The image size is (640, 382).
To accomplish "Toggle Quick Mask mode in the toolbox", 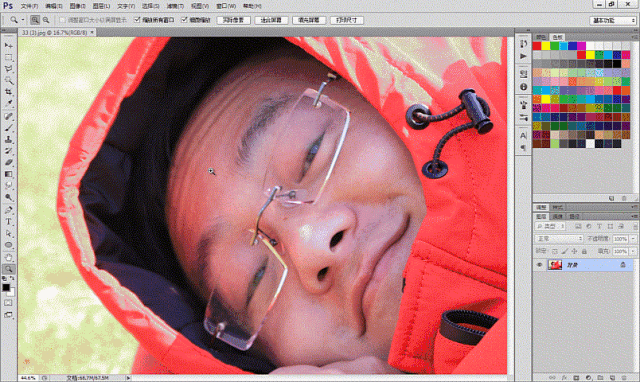I will [8, 303].
